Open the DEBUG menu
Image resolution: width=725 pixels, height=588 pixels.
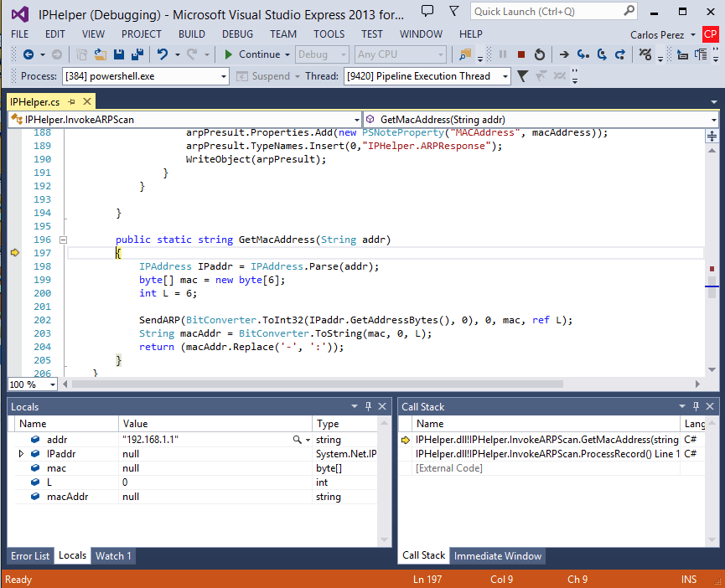coord(237,34)
